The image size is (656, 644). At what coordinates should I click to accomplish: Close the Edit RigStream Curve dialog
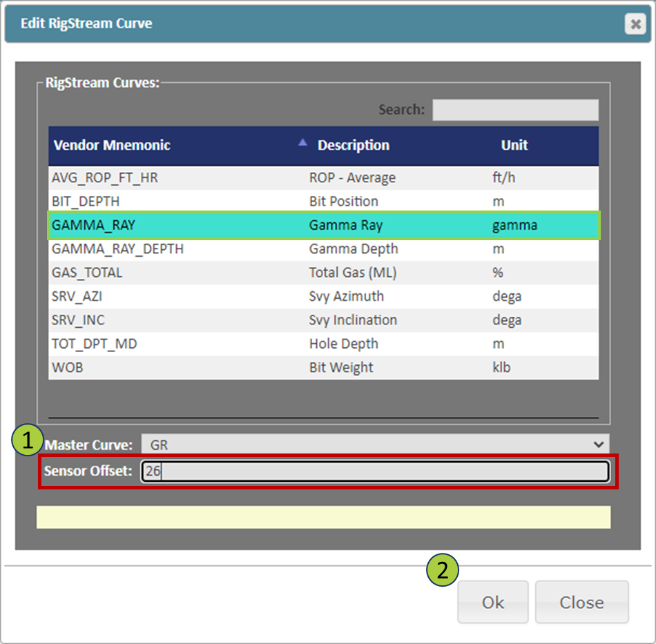(635, 24)
